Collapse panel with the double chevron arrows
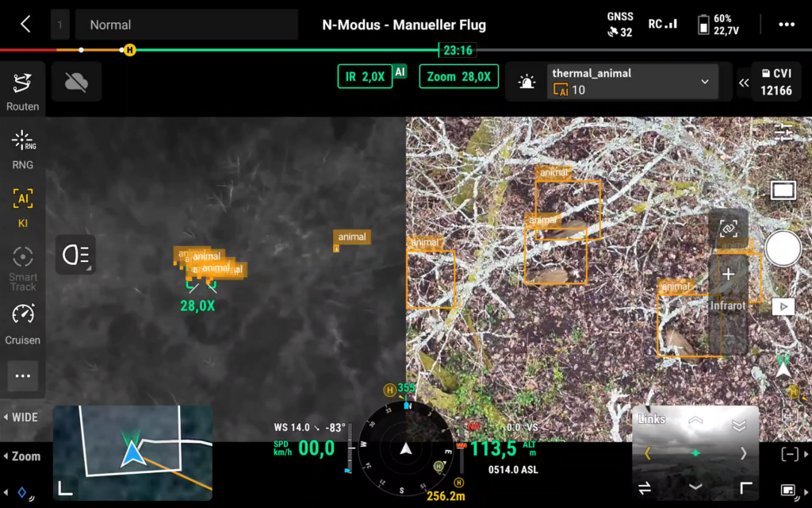 point(744,83)
